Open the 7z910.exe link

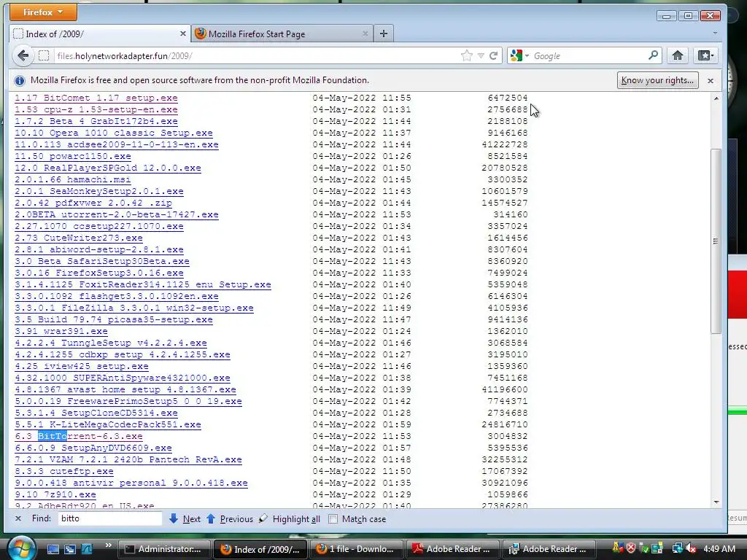click(x=55, y=495)
